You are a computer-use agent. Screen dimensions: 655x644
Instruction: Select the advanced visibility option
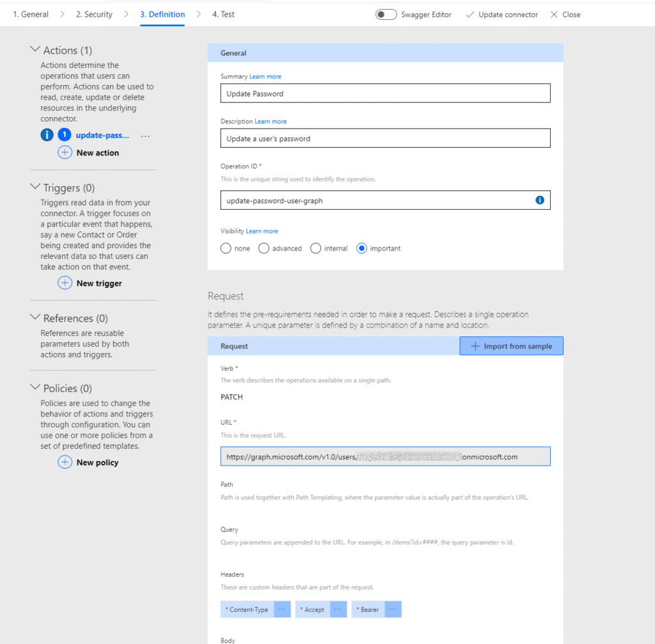[264, 249]
